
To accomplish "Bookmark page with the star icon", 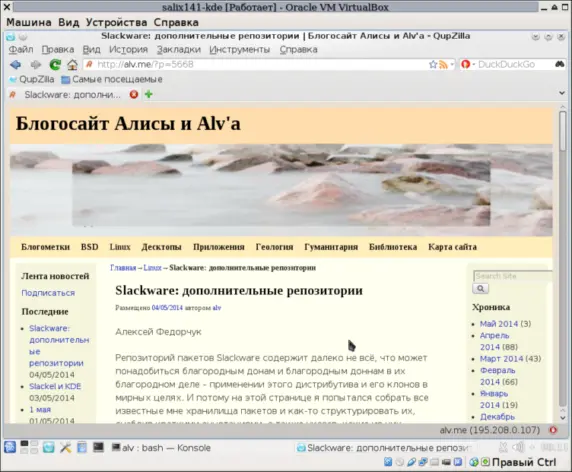I will coord(433,65).
